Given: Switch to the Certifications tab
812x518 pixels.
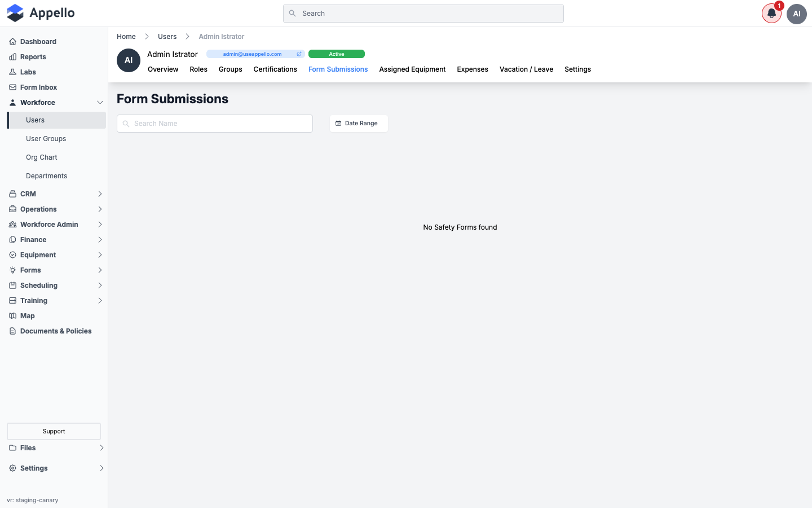Looking at the screenshot, I should [275, 69].
